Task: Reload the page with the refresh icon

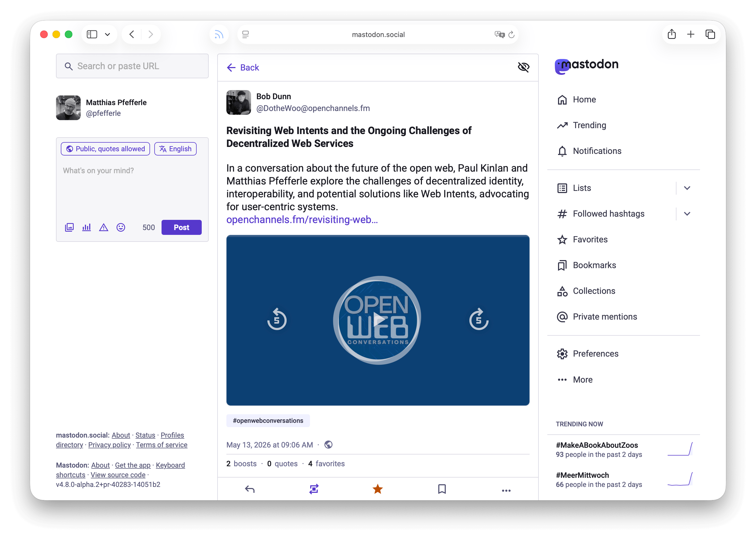Action: click(x=511, y=34)
